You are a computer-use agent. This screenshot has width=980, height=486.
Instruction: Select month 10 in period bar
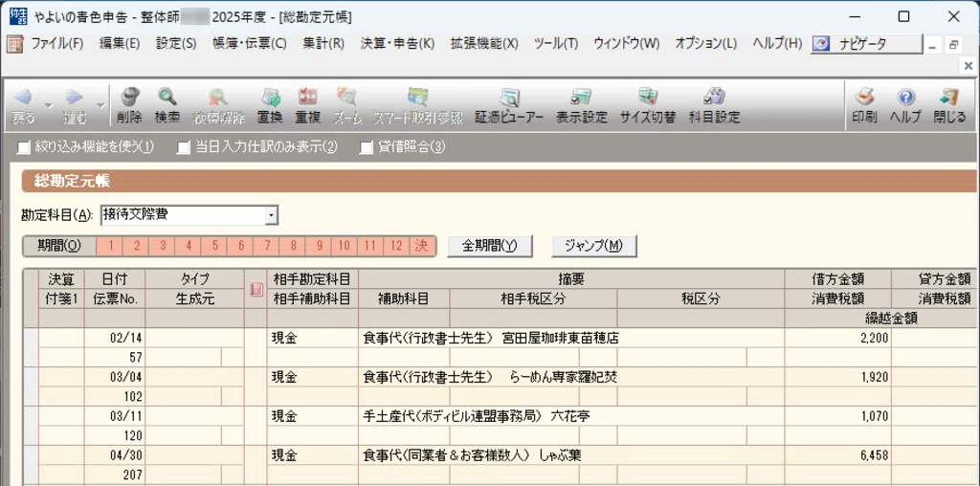[345, 246]
